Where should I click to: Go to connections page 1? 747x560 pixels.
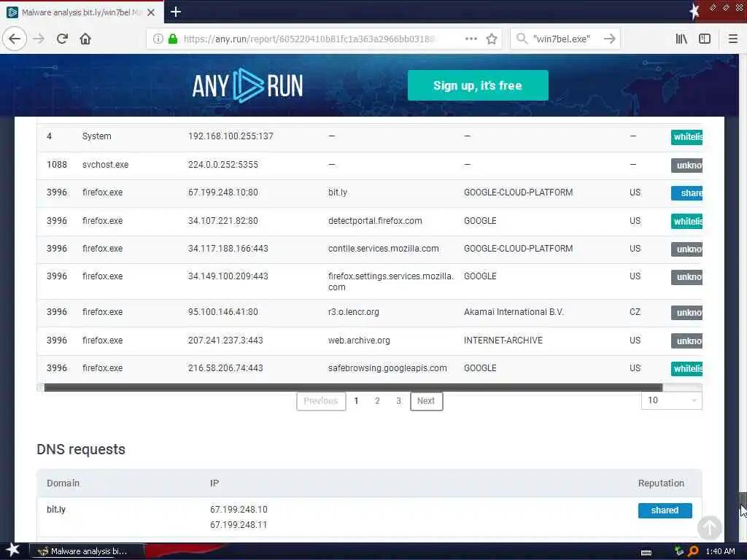(356, 401)
